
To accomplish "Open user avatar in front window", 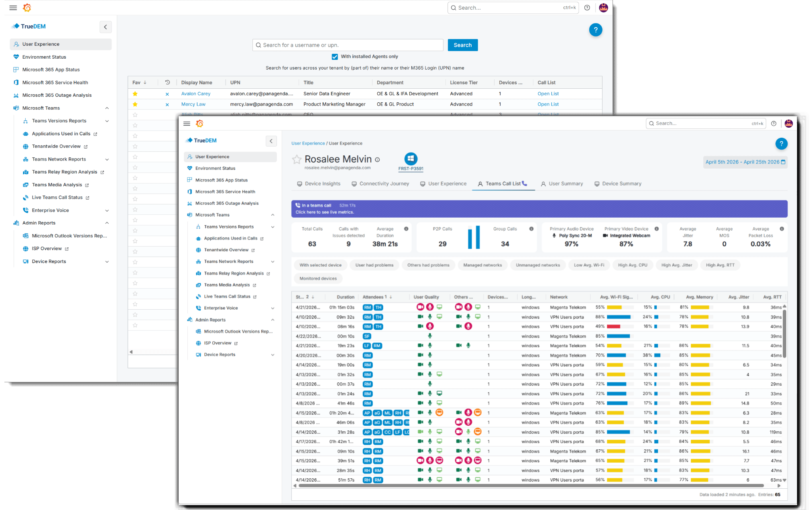I will (789, 124).
